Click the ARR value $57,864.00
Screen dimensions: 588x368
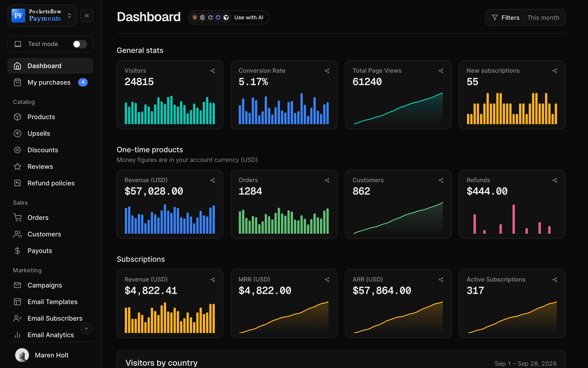click(382, 291)
